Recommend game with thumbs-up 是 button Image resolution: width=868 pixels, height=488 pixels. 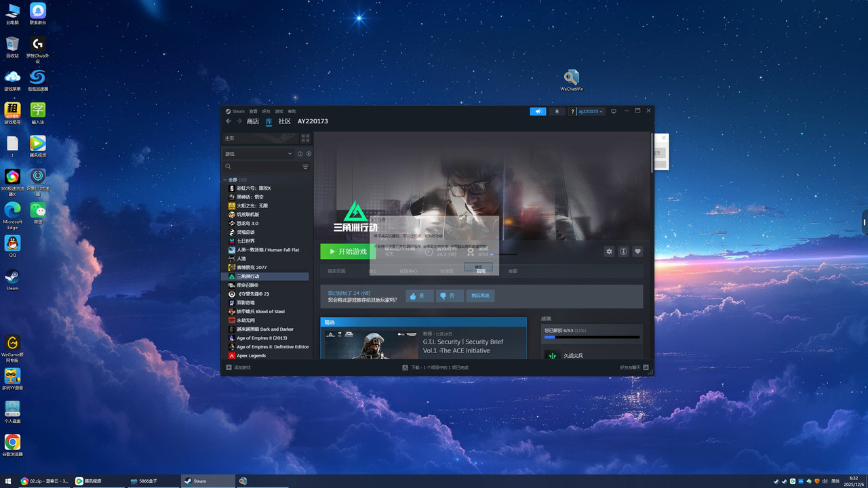tap(420, 296)
